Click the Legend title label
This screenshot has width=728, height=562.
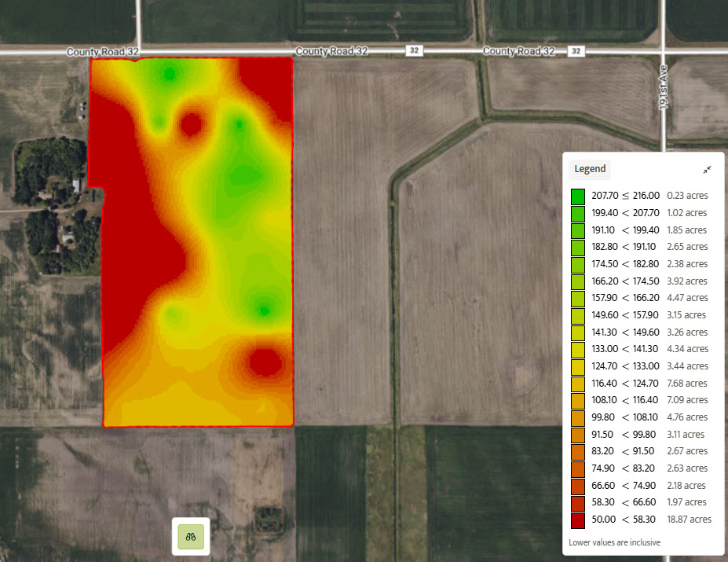[590, 169]
